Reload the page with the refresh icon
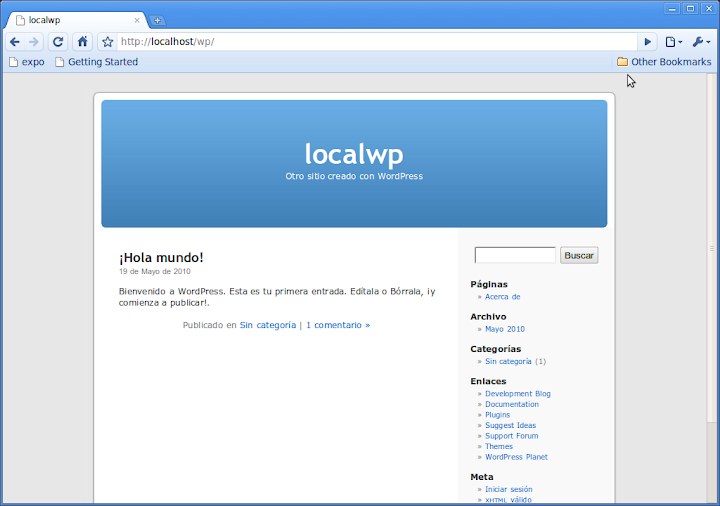 coord(58,42)
